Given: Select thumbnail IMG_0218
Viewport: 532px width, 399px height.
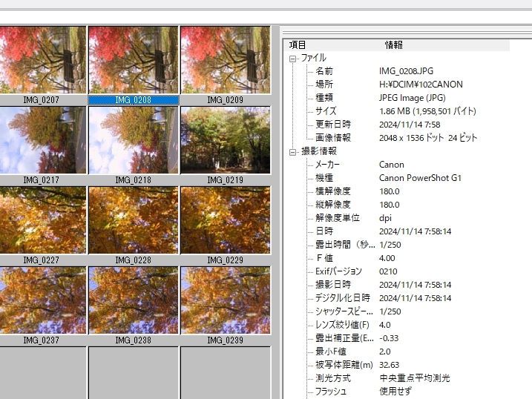Looking at the screenshot, I should (134, 140).
